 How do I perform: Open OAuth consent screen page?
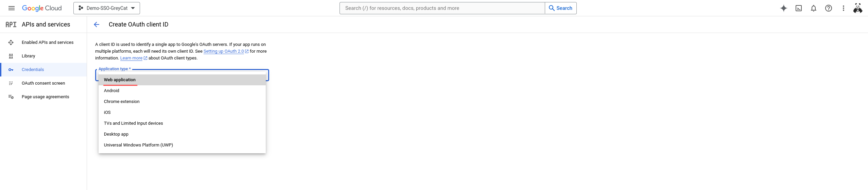[x=44, y=83]
